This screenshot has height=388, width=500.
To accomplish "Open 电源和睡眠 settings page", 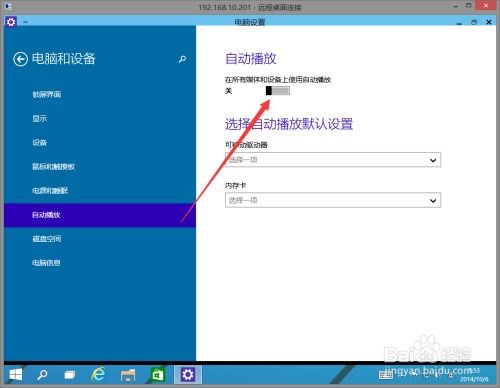I will coord(50,191).
